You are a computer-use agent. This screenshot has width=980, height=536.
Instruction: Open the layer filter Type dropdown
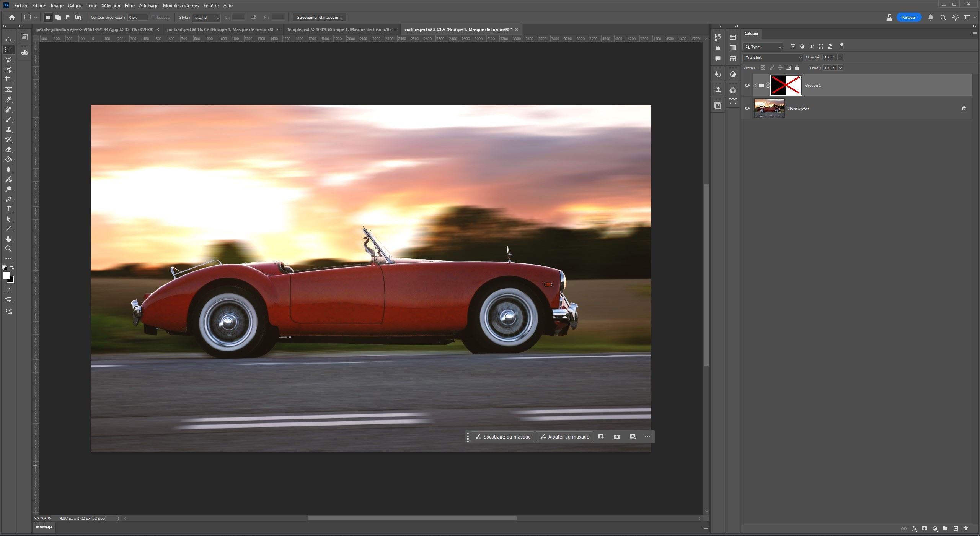pyautogui.click(x=763, y=47)
